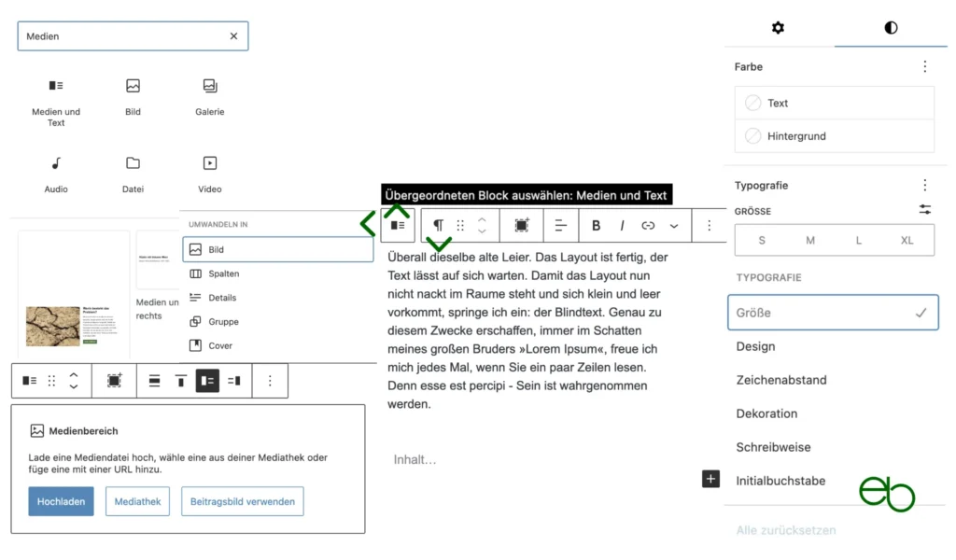Align media to the right edge
Viewport: 956px width, 560px height.
coord(233,380)
